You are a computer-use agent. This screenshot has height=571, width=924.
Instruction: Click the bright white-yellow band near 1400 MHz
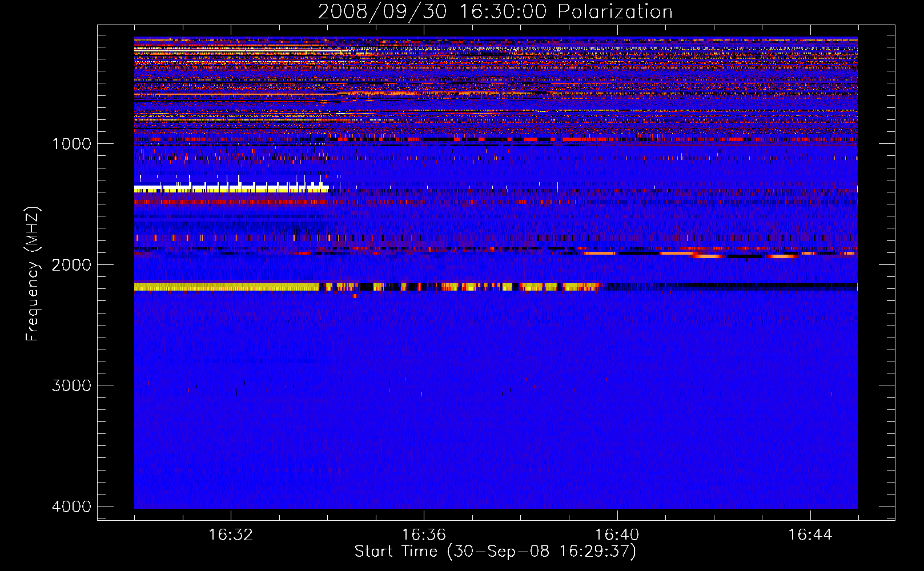[x=231, y=188]
